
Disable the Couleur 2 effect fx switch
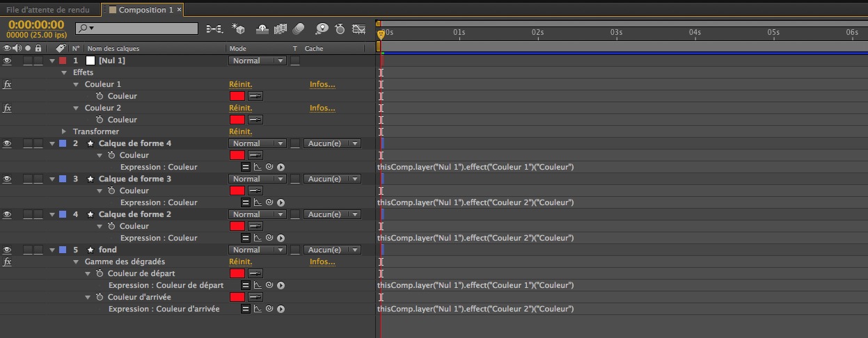8,108
